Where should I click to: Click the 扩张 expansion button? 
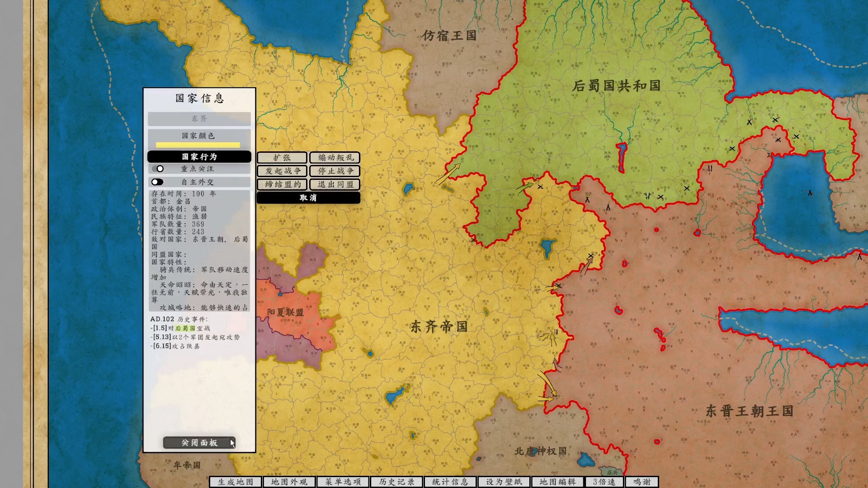282,158
